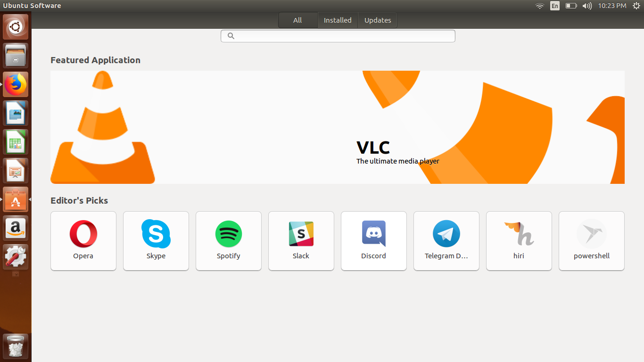Click the Slack app icon
Screen dimensions: 644x362
point(301,234)
